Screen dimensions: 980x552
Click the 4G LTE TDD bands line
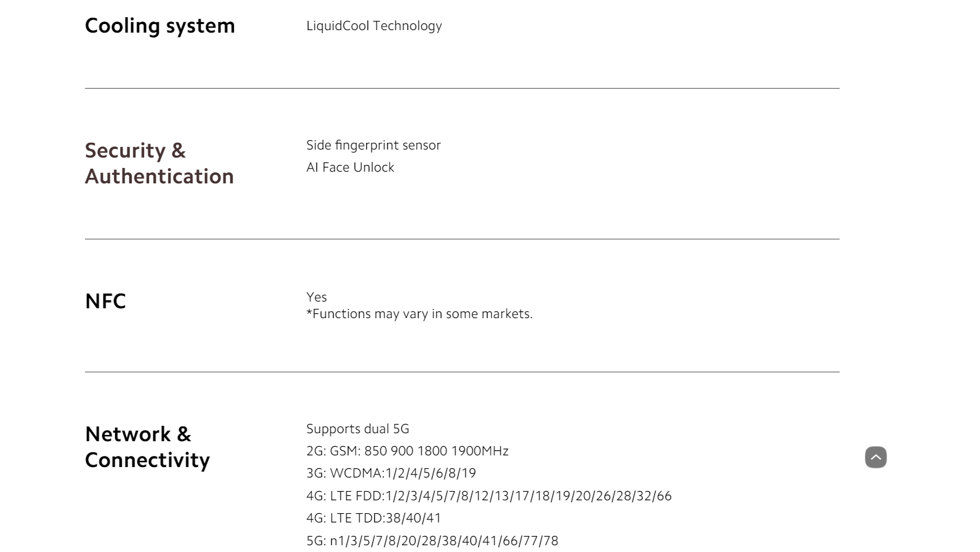374,518
